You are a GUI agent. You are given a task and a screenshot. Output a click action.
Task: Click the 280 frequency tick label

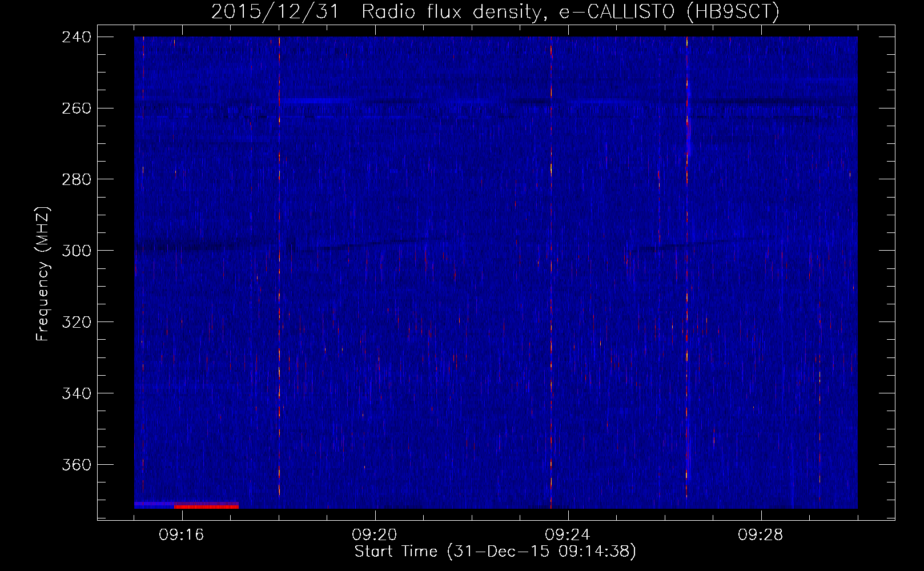tap(77, 179)
